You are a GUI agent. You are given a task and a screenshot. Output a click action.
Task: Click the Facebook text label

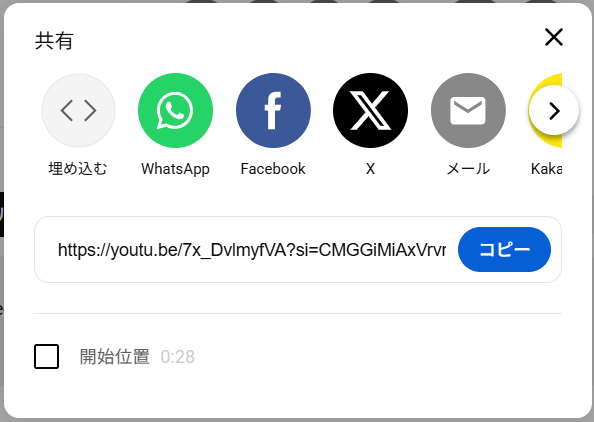click(273, 169)
